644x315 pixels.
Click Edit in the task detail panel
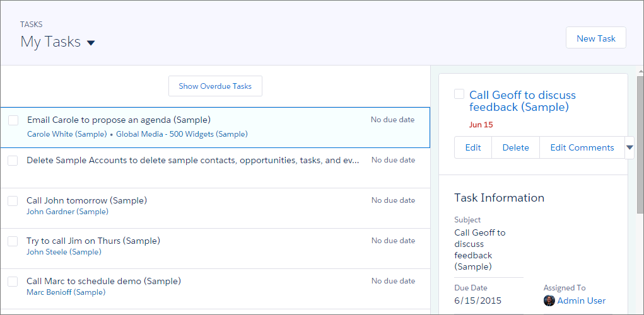point(473,147)
